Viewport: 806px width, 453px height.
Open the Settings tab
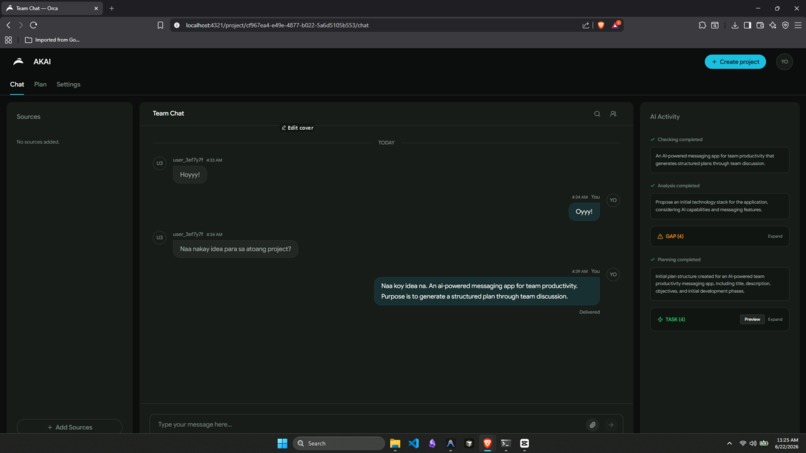pyautogui.click(x=68, y=84)
